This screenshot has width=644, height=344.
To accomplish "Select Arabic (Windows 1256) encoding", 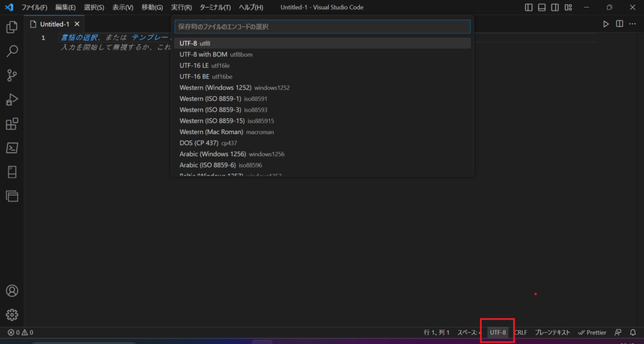I will point(323,154).
